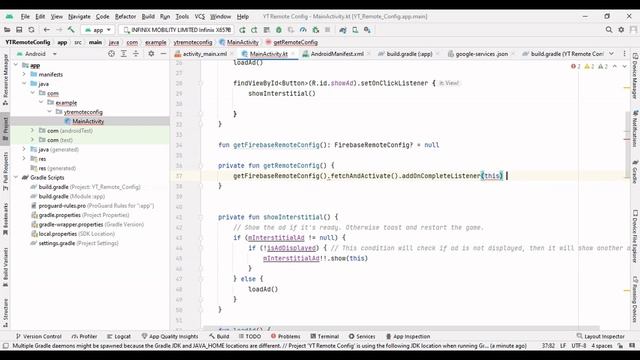Click Select Opened File target icon

(x=111, y=54)
